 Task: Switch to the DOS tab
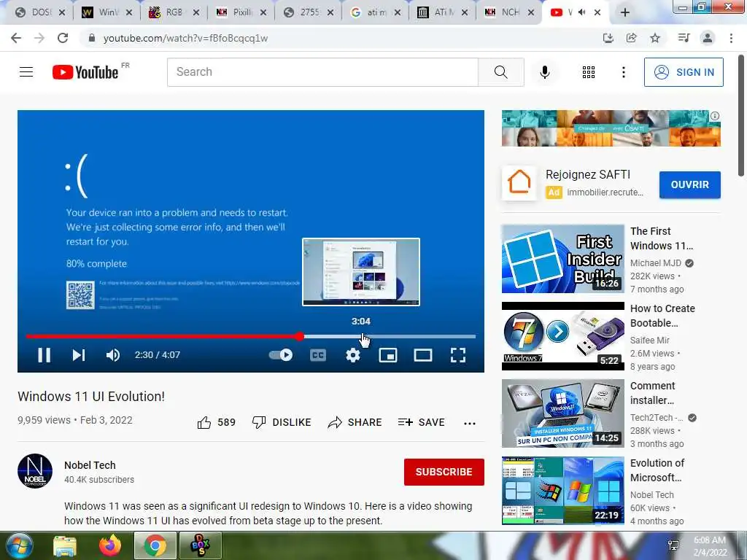coord(40,13)
